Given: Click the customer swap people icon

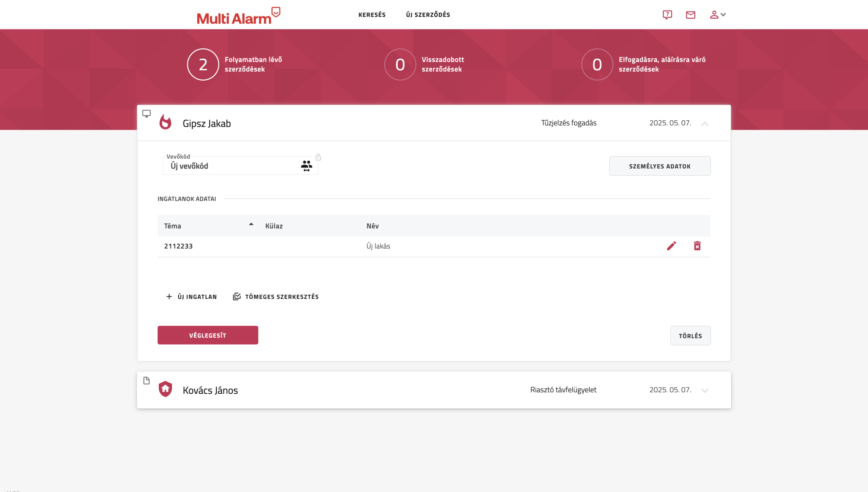Looking at the screenshot, I should click(306, 166).
